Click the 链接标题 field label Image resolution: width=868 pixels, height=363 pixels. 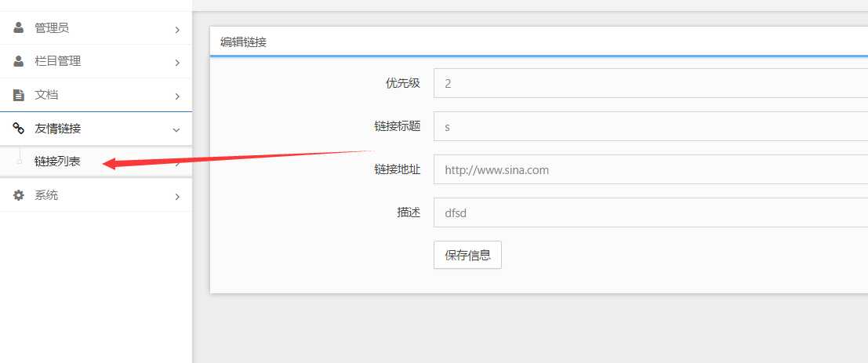pyautogui.click(x=397, y=126)
